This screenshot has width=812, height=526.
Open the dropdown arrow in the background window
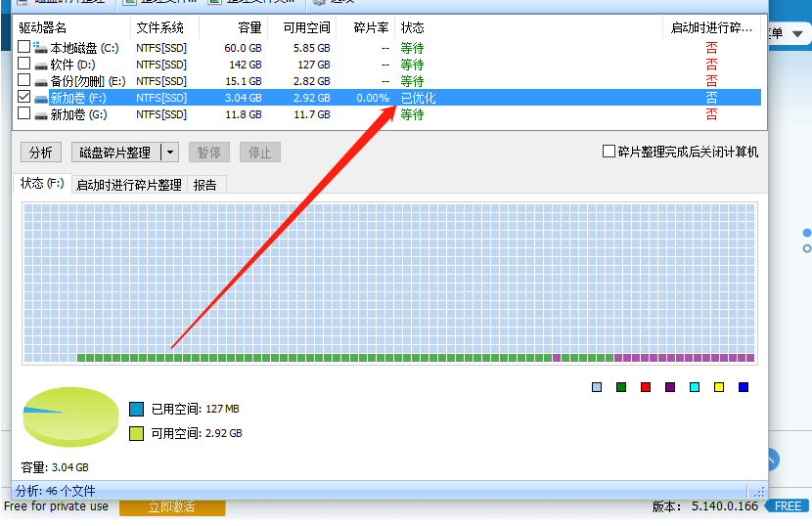pos(797,34)
